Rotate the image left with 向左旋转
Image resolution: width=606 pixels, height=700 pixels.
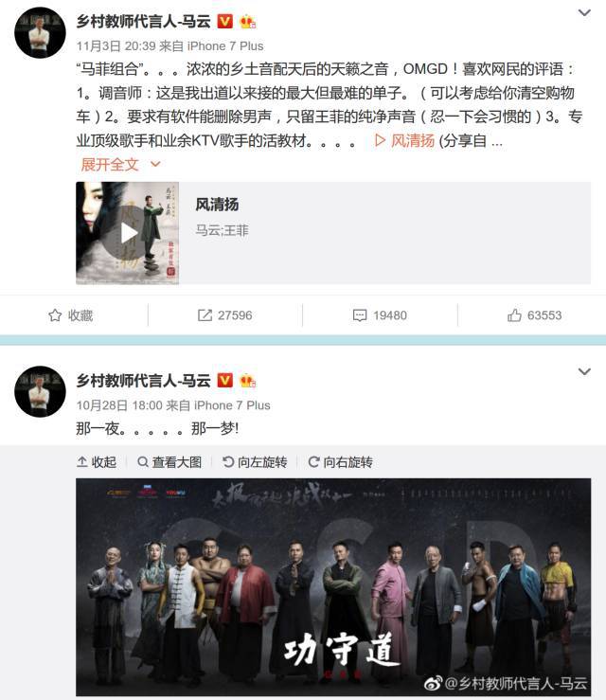coord(255,462)
